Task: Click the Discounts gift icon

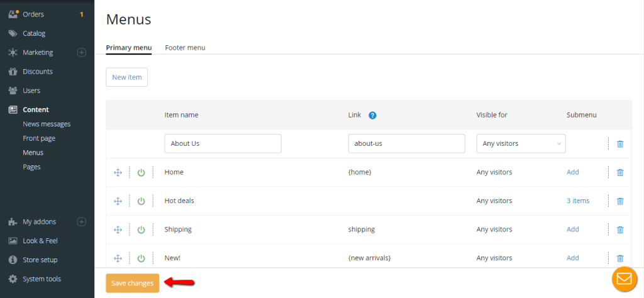Action: click(13, 72)
